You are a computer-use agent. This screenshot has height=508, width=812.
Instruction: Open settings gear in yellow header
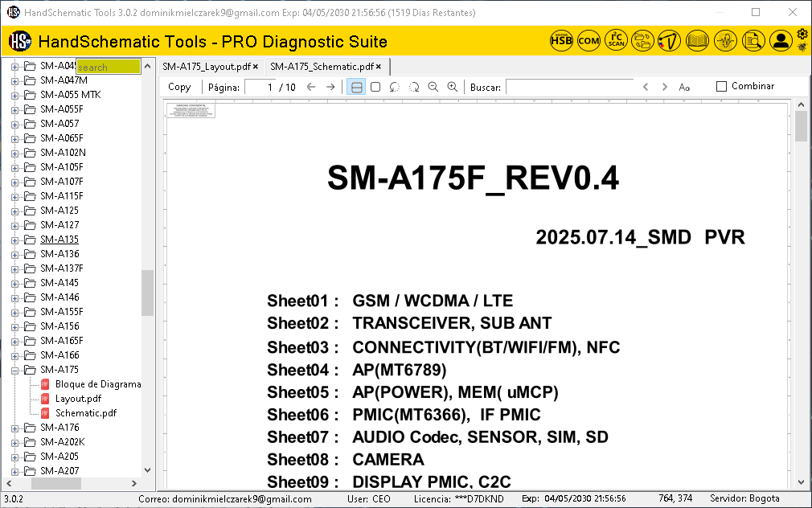click(x=802, y=35)
